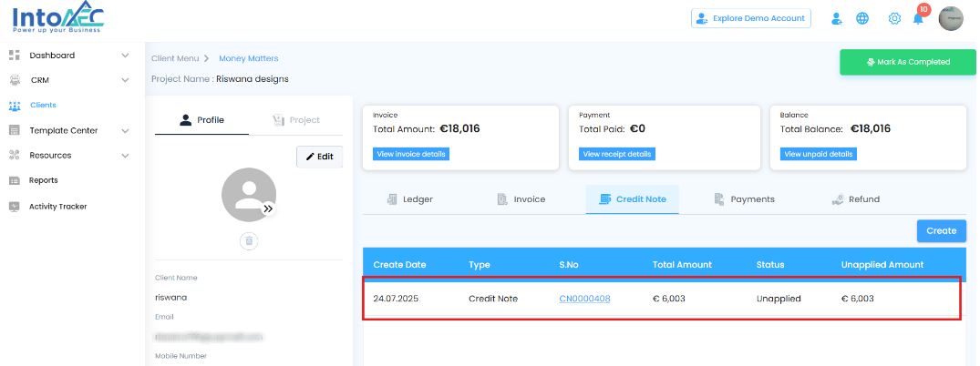Click the notifications bell icon
Image resolution: width=980 pixels, height=366 pixels.
[918, 19]
